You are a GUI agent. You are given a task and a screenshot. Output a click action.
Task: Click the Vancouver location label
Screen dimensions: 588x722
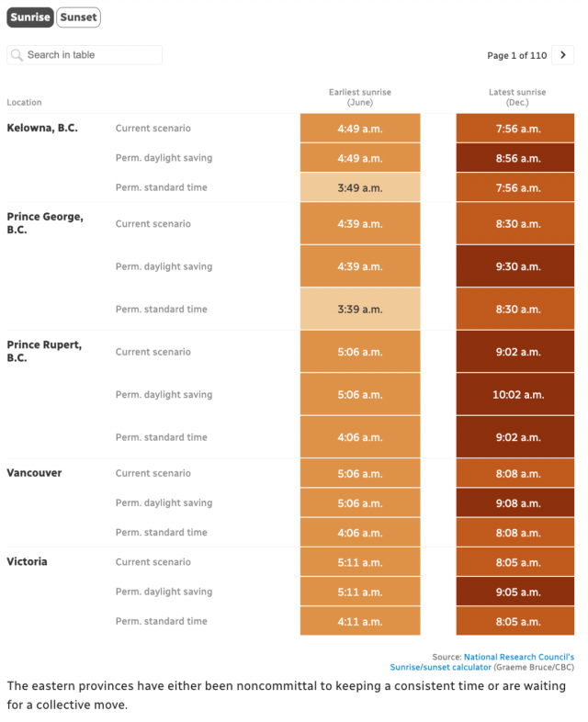(x=34, y=473)
